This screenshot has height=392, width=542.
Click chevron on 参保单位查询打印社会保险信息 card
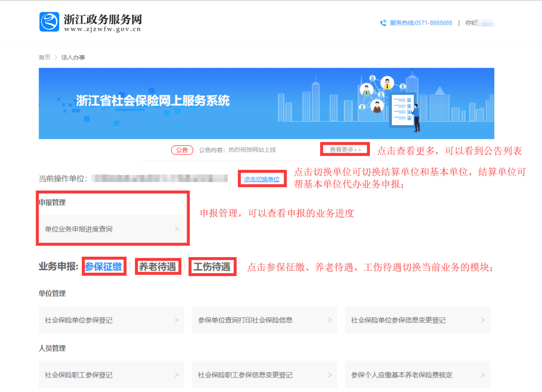coord(330,320)
